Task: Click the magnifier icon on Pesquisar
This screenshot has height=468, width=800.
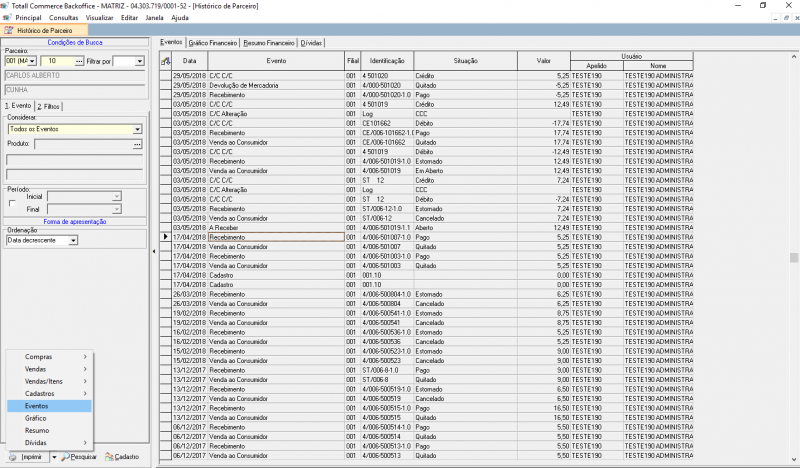Action: click(x=66, y=456)
